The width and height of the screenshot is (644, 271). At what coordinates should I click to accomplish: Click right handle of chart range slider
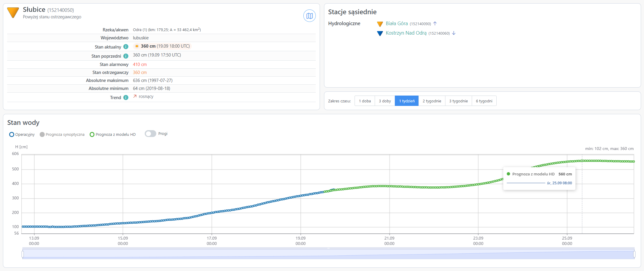pos(634,254)
